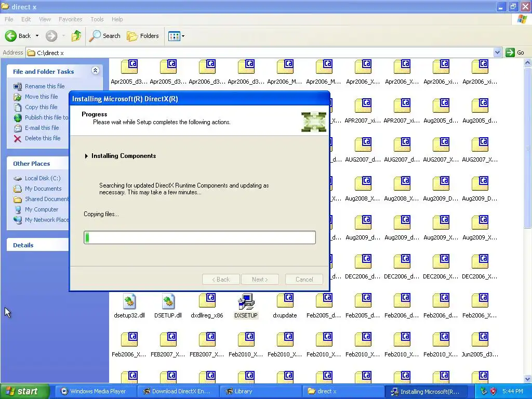Viewport: 532px width, 399px height.
Task: Open Search in the Explorer toolbar
Action: (104, 36)
